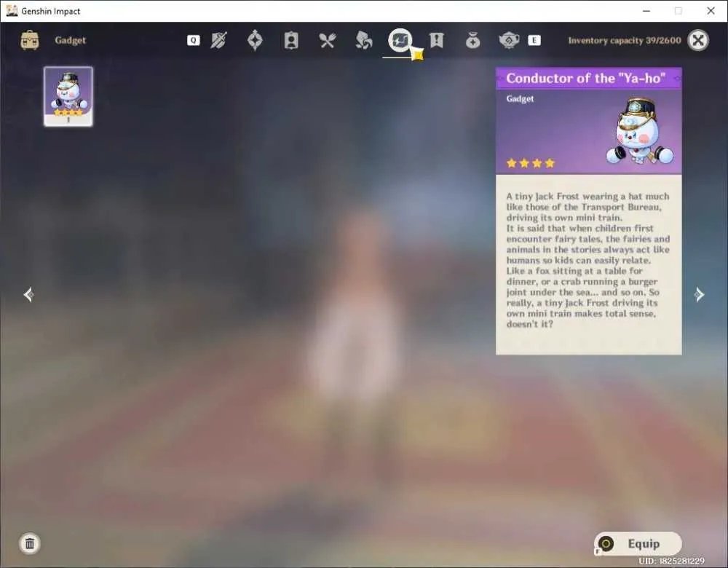Open the Furnishings teapot tab
The image size is (728, 568).
click(x=509, y=40)
